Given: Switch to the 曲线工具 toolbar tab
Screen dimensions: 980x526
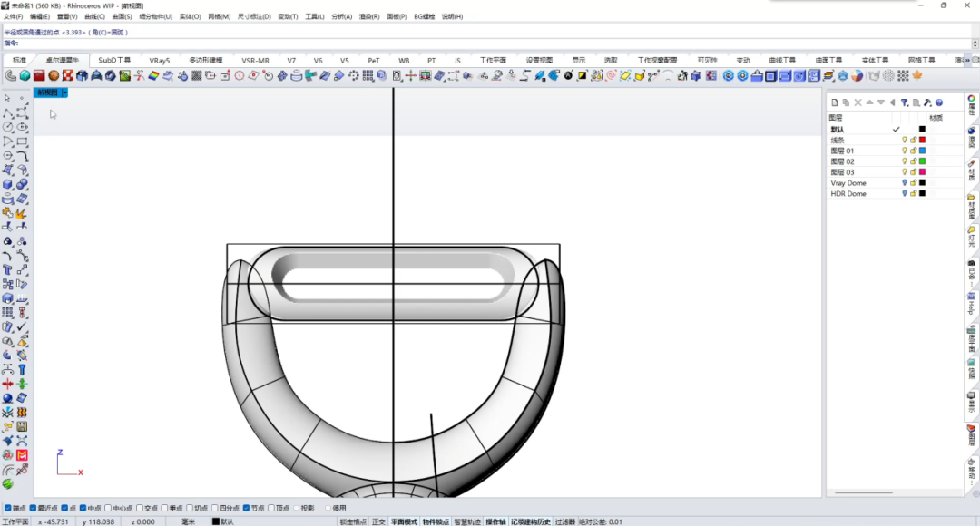Looking at the screenshot, I should click(782, 61).
